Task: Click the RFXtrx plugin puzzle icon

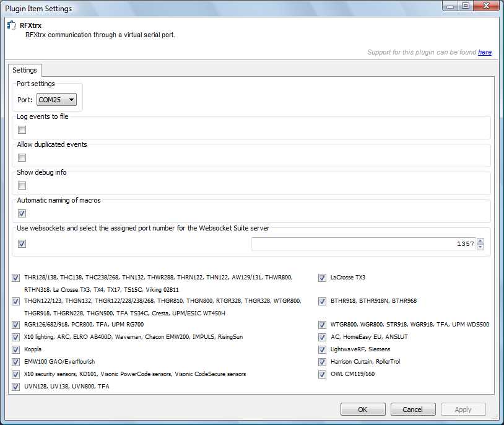Action: click(x=12, y=25)
